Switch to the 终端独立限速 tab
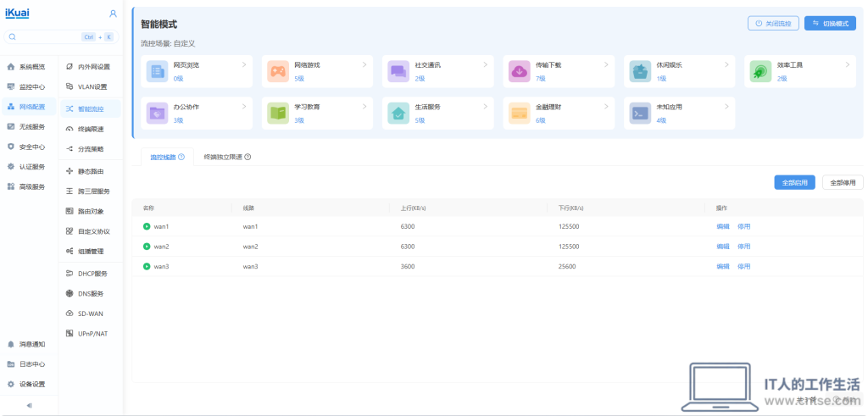This screenshot has height=416, width=868. (227, 157)
